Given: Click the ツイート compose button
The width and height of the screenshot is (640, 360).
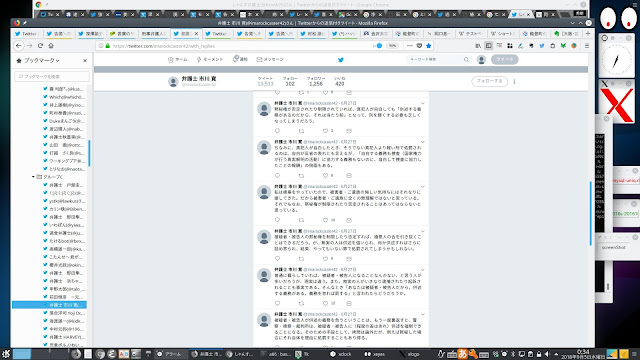Looking at the screenshot, I should click(504, 60).
